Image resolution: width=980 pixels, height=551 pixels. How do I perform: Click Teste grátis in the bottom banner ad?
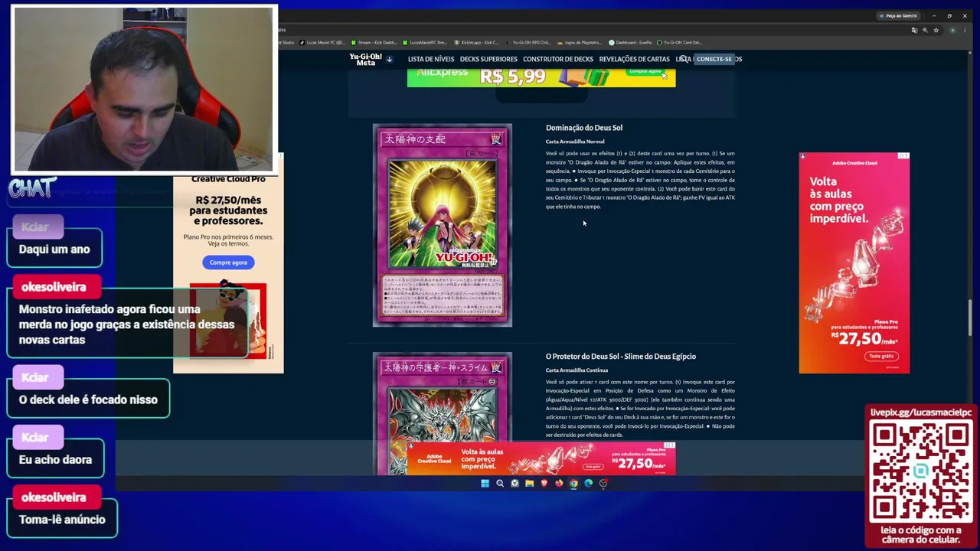593,466
